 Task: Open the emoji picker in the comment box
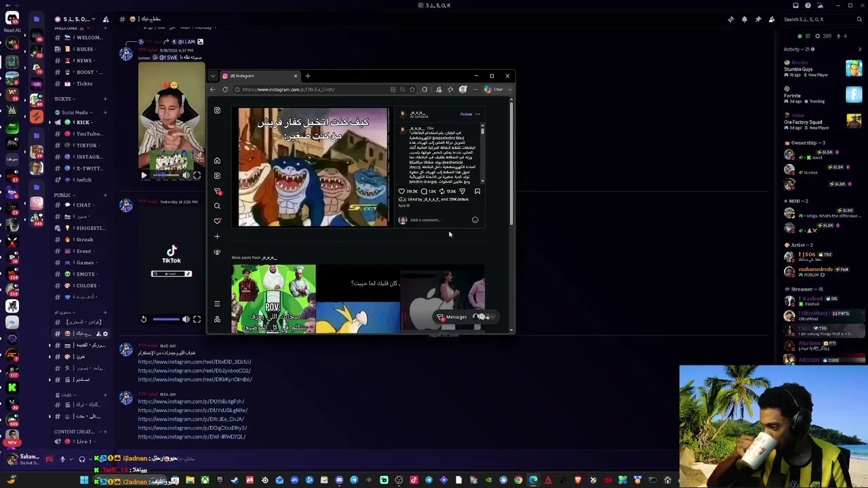pos(475,220)
